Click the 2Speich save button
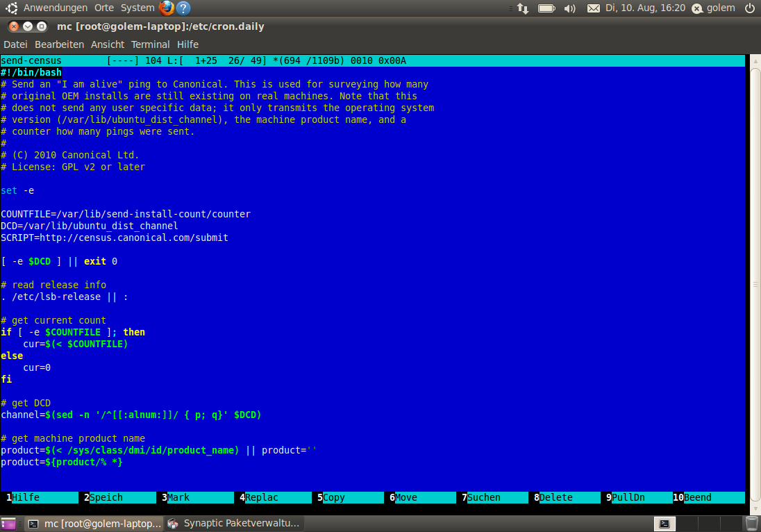The height and width of the screenshot is (532, 761). coord(119,497)
